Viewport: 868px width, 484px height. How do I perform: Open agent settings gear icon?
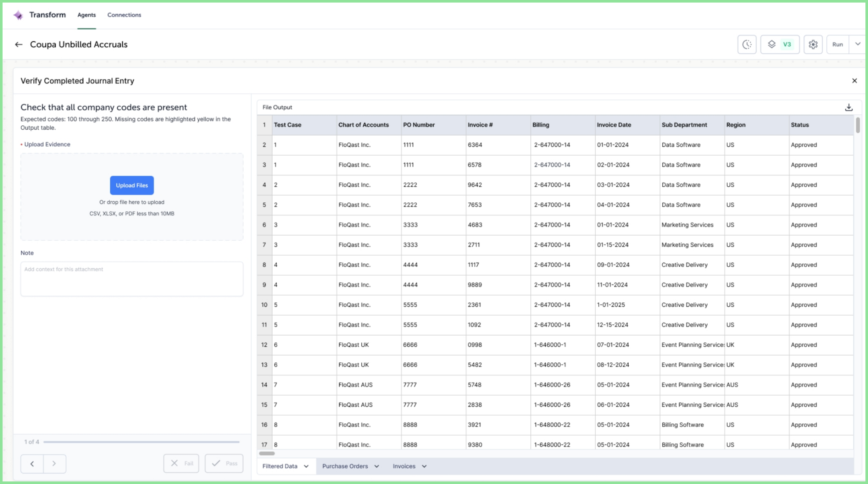pos(813,45)
